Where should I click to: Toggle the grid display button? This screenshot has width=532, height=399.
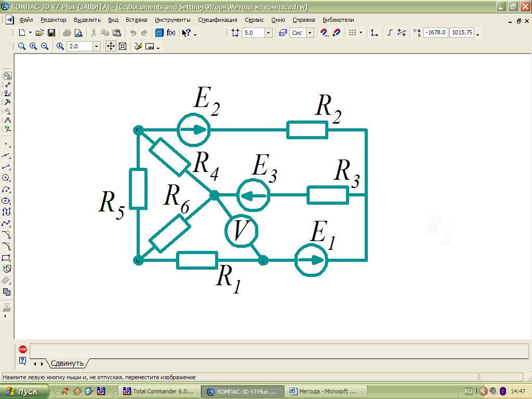coord(353,33)
